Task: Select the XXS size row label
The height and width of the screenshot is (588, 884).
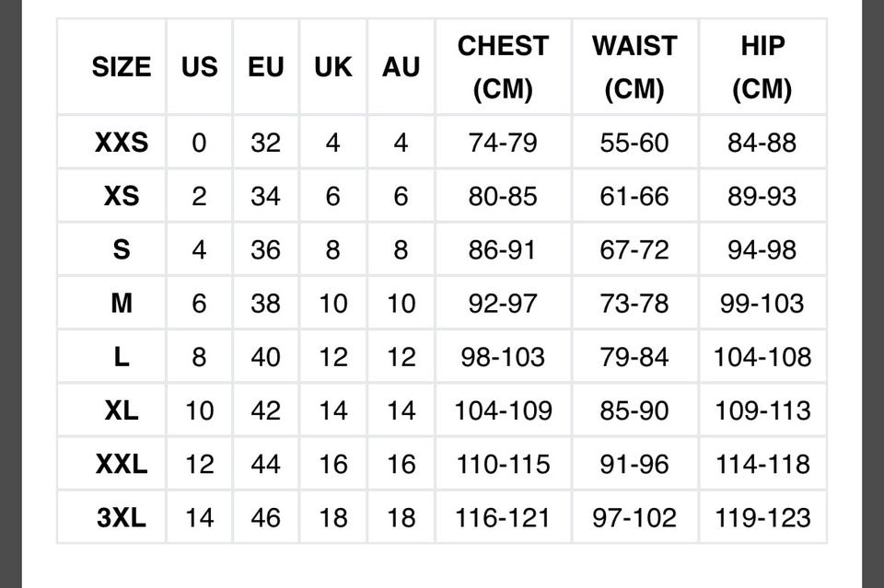Action: (x=121, y=143)
